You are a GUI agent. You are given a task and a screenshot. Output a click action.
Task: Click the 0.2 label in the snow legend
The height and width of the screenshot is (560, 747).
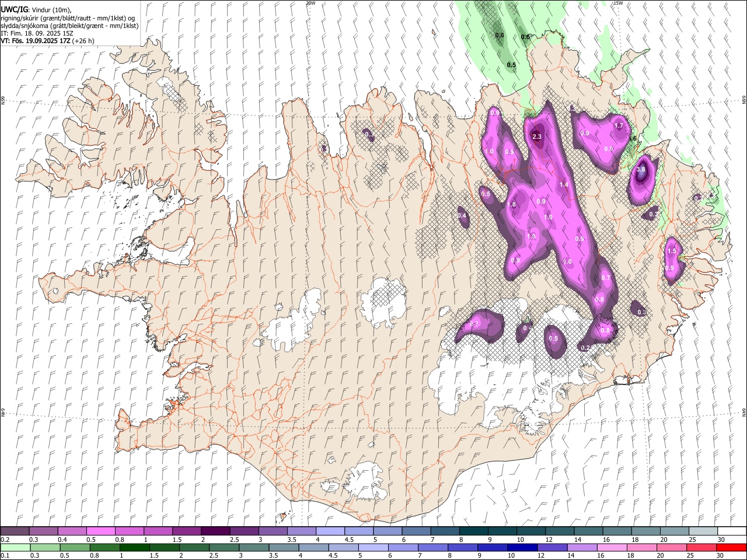pyautogui.click(x=5, y=540)
